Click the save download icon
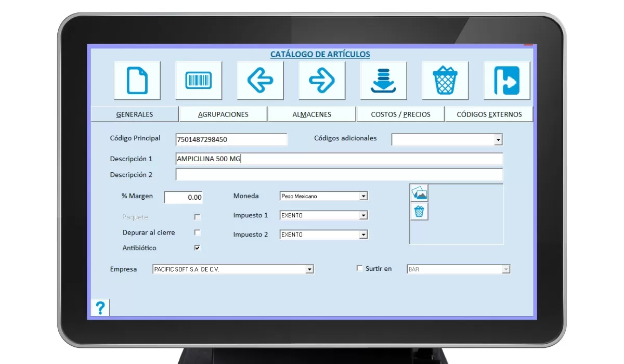This screenshot has height=364, width=624. point(383,81)
